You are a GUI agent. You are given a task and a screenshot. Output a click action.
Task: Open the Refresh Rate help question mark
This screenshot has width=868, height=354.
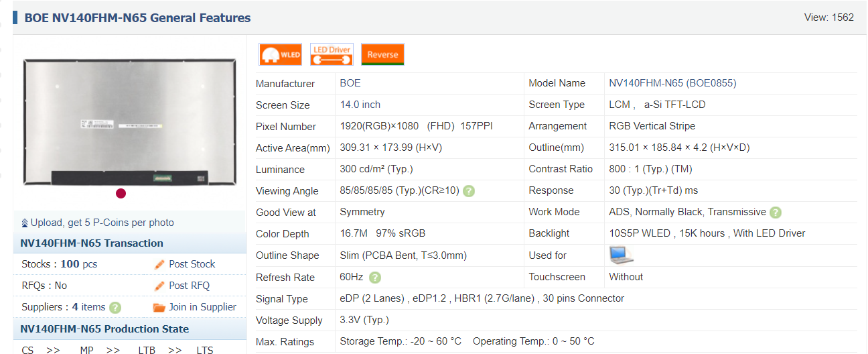click(375, 277)
